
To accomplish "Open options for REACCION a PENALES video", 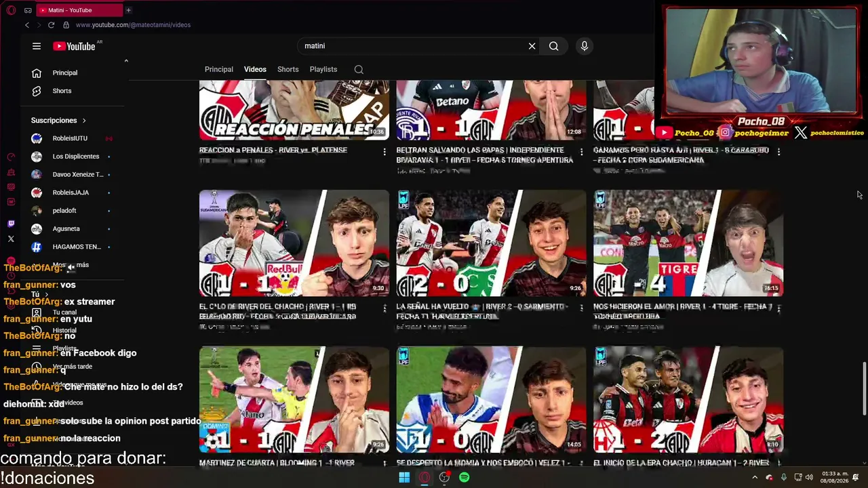I will point(384,152).
